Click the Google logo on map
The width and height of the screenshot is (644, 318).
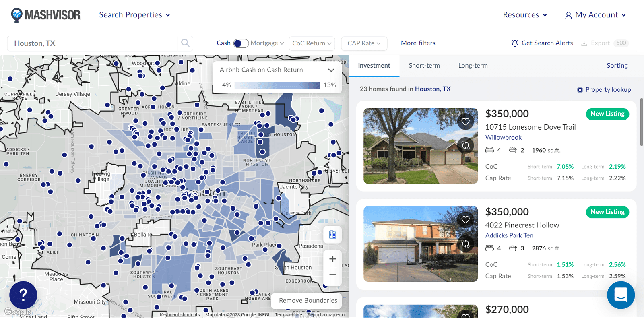click(x=18, y=312)
